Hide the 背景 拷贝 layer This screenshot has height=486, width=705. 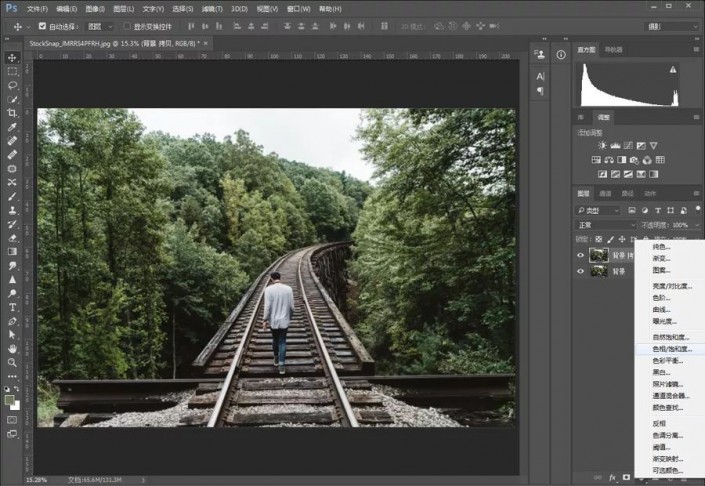[581, 255]
